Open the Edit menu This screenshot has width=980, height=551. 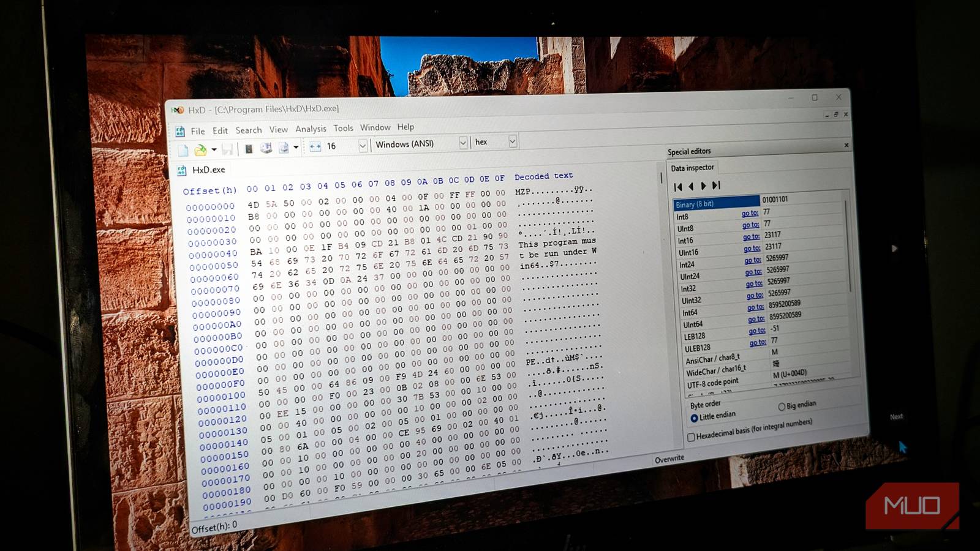220,130
